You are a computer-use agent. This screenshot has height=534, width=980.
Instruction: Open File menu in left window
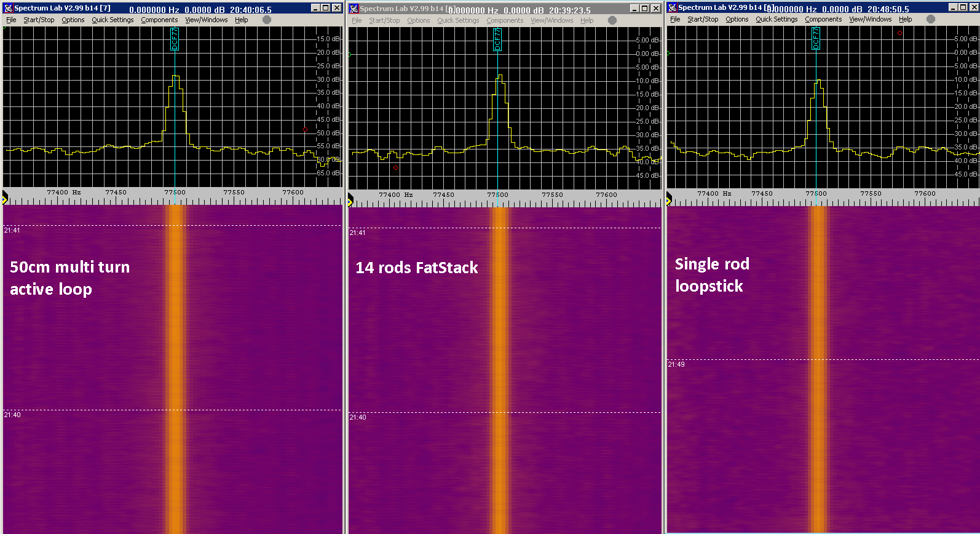[x=11, y=20]
